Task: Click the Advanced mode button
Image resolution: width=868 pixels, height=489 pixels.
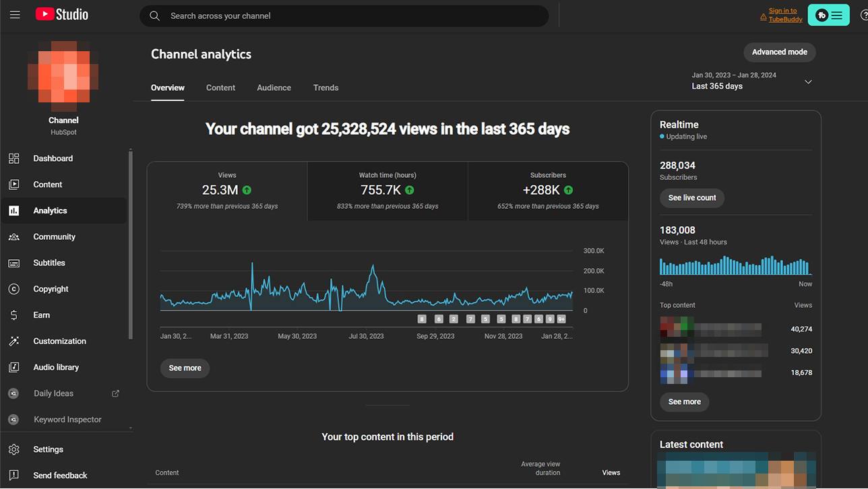Action: pyautogui.click(x=780, y=52)
